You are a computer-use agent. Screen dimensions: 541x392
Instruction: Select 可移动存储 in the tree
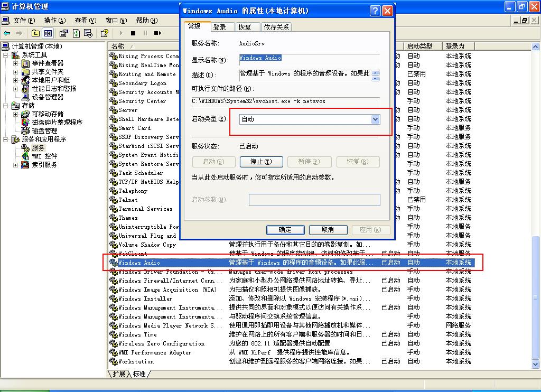(x=48, y=114)
